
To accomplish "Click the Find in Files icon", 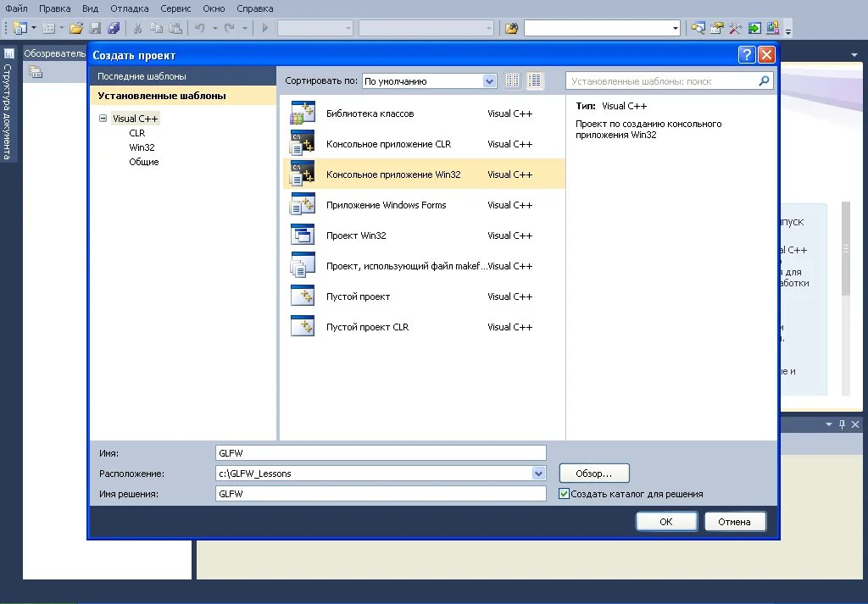I will (511, 28).
